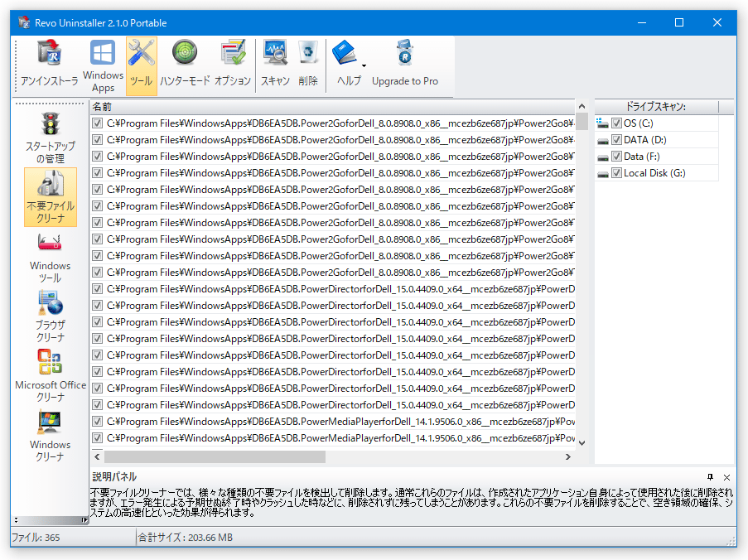Click the horizontal scrollbar thumb

(x=215, y=457)
